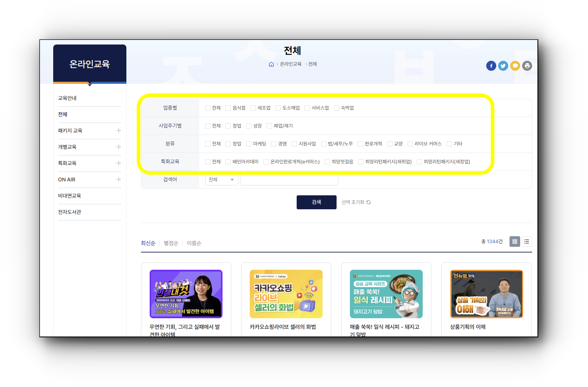Check the 희망리턴패키지(재취업) checkbox
The width and height of the screenshot is (588, 387).
point(361,162)
